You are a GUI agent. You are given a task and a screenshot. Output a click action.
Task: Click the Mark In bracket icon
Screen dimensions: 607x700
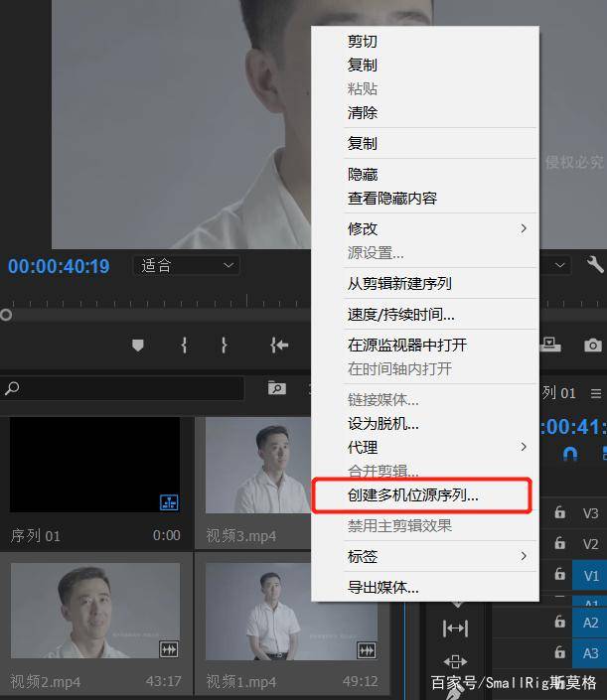pos(184,345)
